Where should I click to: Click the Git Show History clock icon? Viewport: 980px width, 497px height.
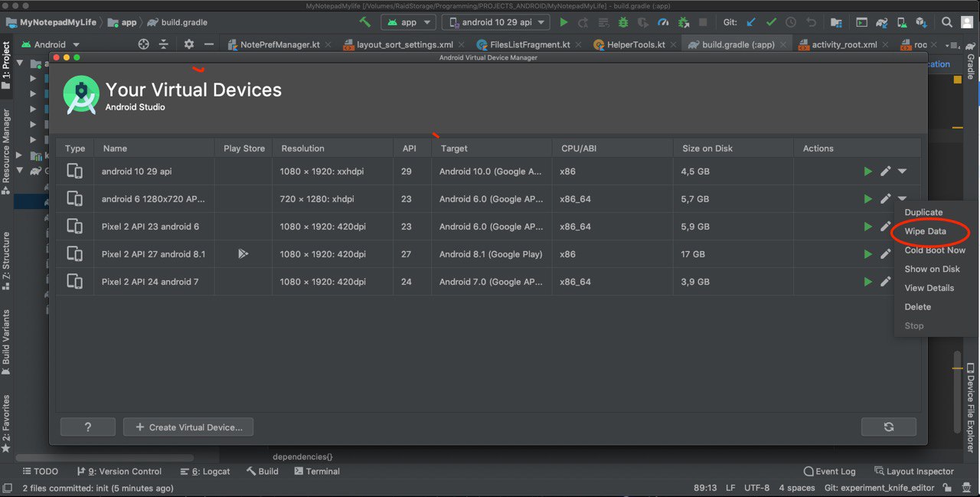791,22
